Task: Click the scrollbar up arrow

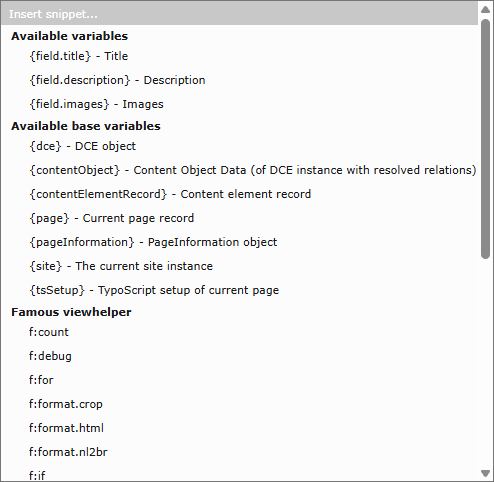Action: (x=485, y=9)
